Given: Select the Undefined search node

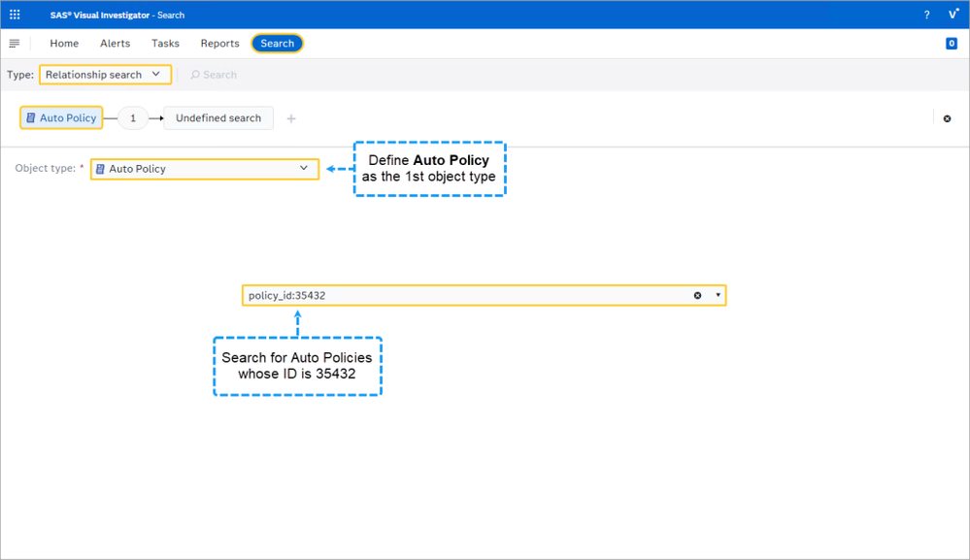Looking at the screenshot, I should 217,118.
